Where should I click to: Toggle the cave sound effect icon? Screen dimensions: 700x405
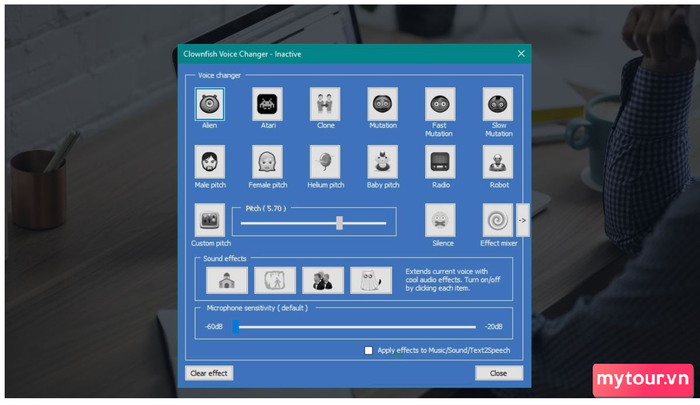(275, 280)
